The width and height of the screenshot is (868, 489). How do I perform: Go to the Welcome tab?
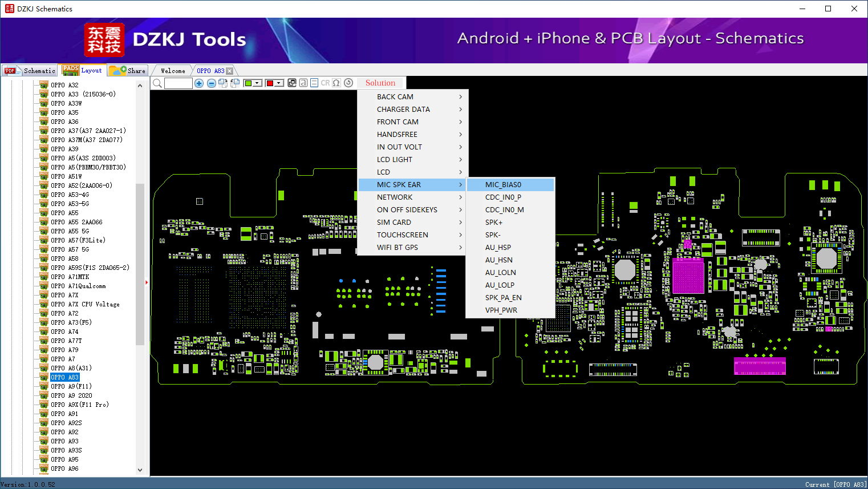click(x=173, y=71)
